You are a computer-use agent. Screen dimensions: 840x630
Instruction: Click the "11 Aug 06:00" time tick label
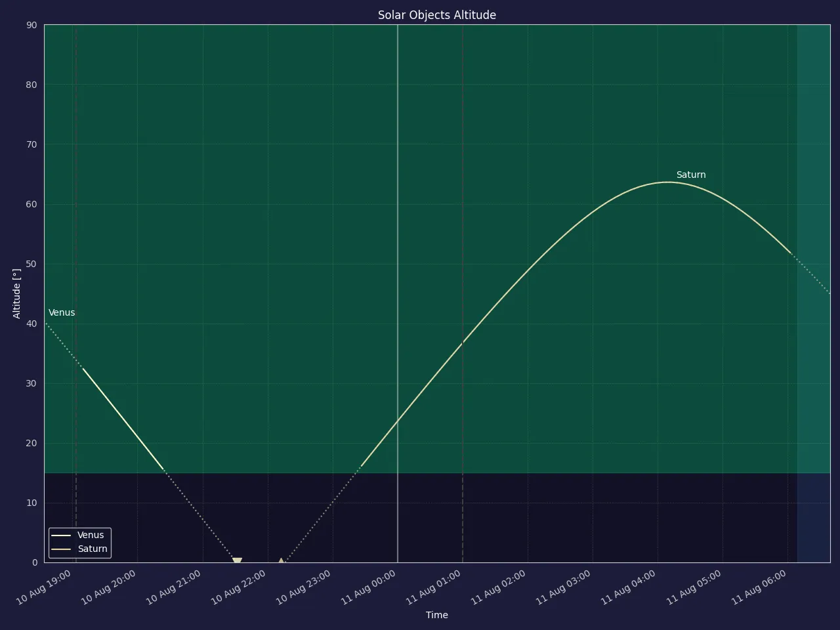pos(759,587)
